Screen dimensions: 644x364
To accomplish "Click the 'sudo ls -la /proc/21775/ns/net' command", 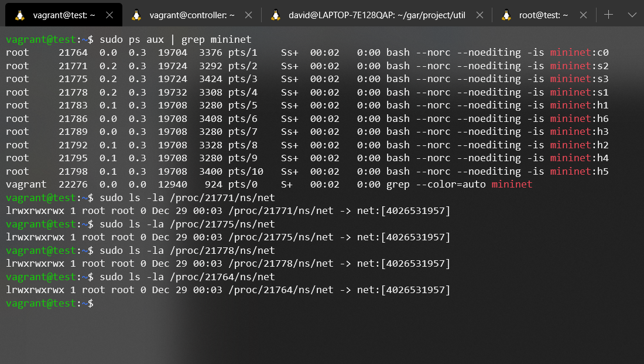I will 187,224.
